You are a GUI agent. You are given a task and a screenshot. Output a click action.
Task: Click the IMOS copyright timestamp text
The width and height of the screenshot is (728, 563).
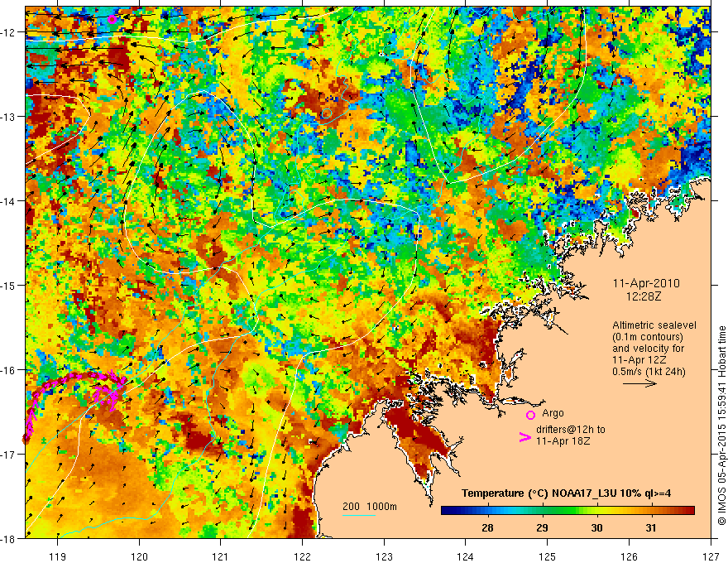(721, 426)
